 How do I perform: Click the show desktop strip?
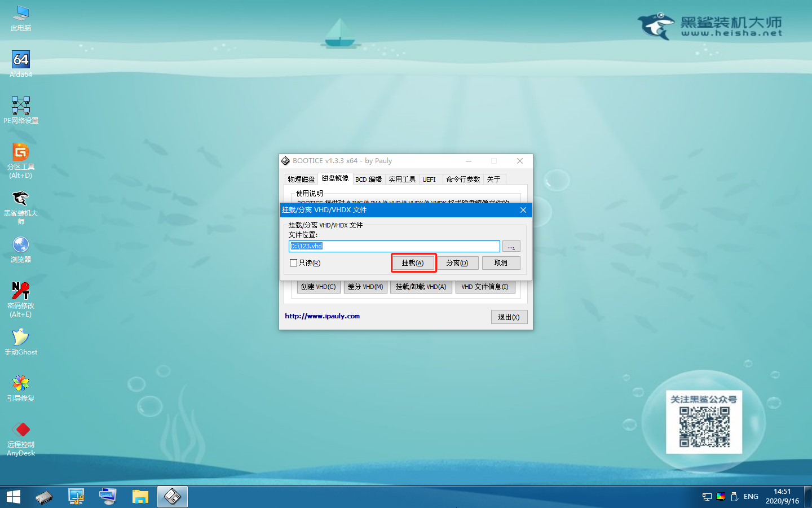pos(808,497)
